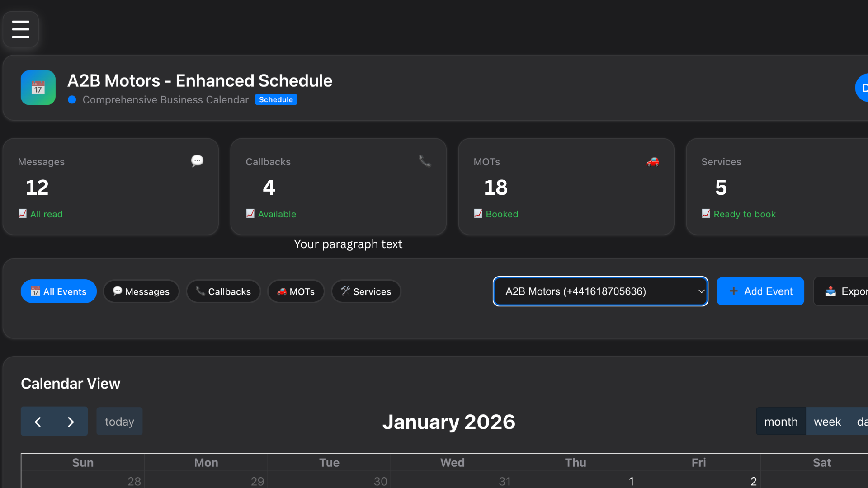868x488 pixels.
Task: Click the today button
Action: point(119,421)
